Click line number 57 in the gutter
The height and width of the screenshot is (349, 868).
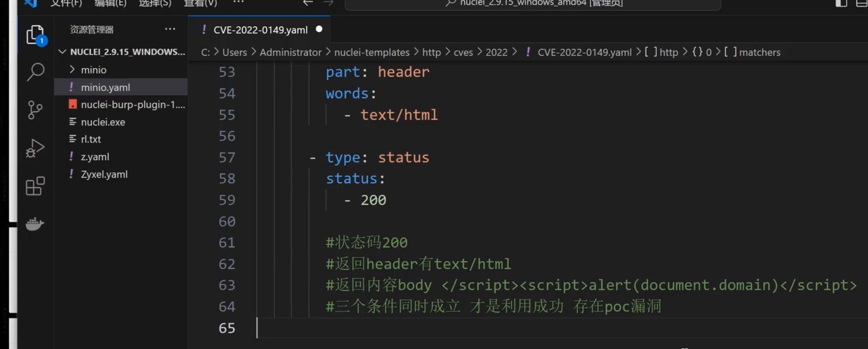point(227,158)
